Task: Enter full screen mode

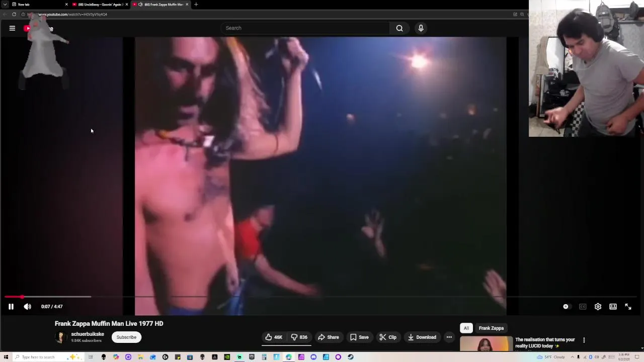Action: pyautogui.click(x=628, y=306)
